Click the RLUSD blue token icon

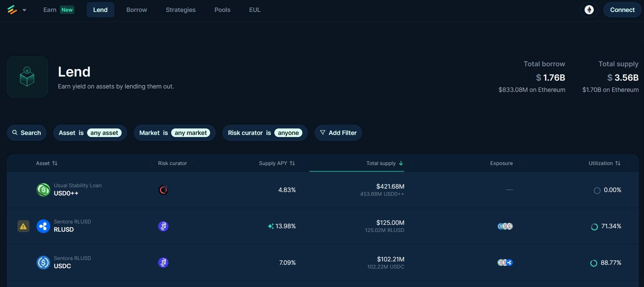click(x=43, y=226)
